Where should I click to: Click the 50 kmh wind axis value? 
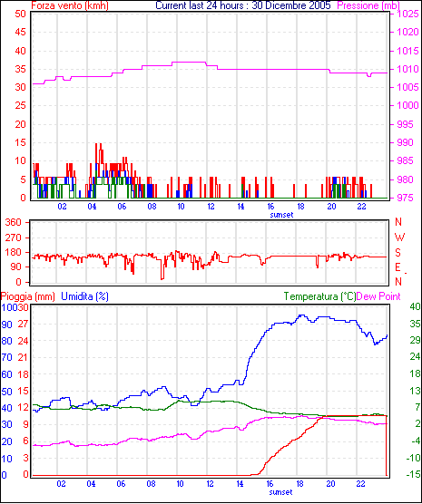[20, 14]
